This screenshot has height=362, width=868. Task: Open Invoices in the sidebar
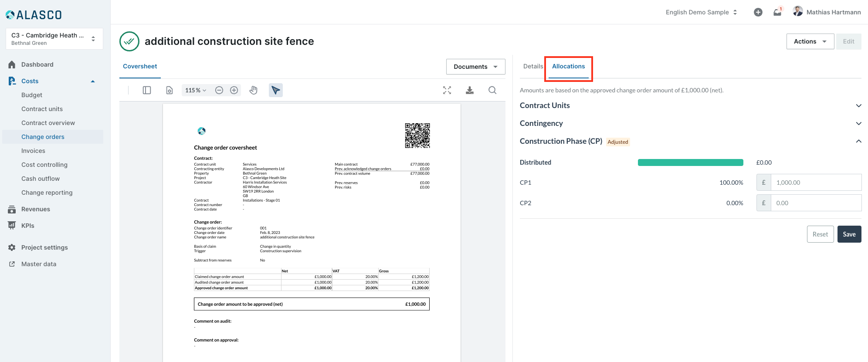[x=33, y=151]
